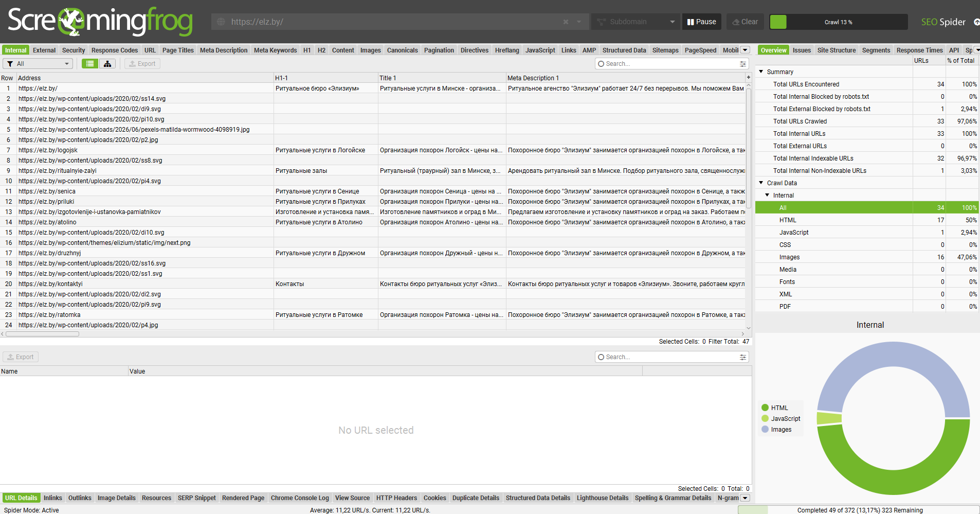Open the Response Codes tab
Image resolution: width=980 pixels, height=514 pixels.
click(115, 50)
